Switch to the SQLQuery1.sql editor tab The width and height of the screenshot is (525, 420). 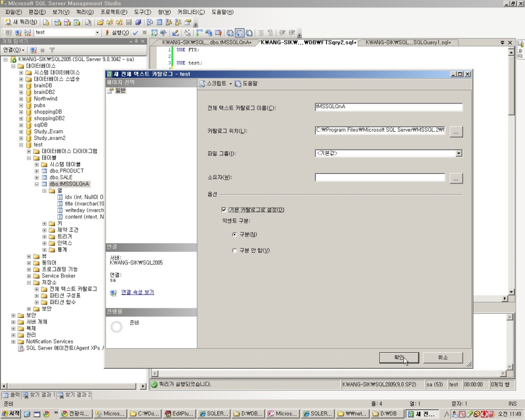coord(408,43)
